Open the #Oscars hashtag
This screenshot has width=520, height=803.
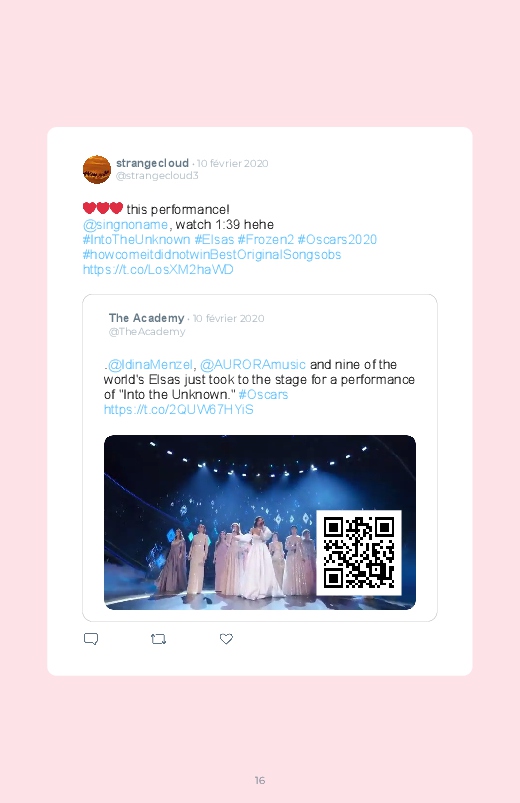pyautogui.click(x=263, y=394)
